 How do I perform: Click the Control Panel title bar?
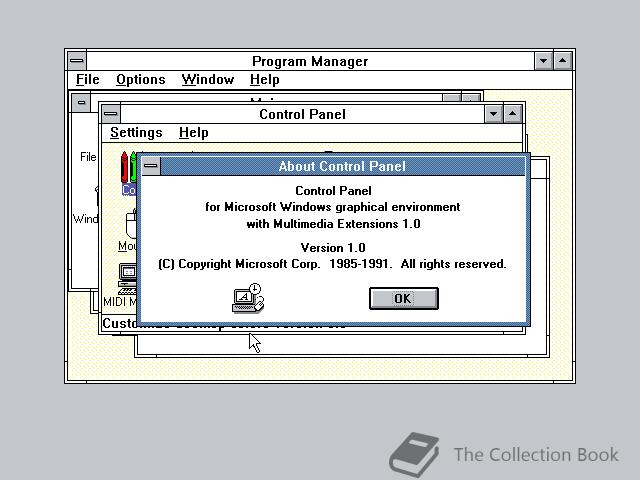coord(302,114)
